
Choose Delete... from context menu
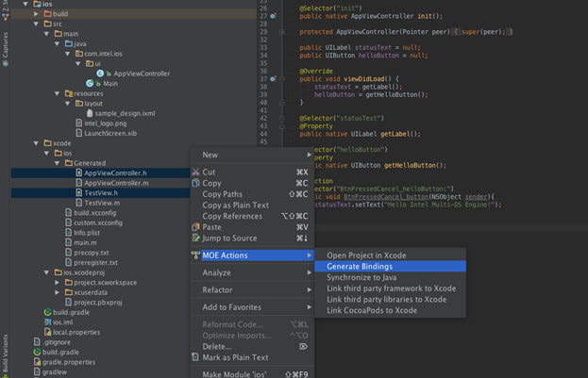[x=252, y=346]
